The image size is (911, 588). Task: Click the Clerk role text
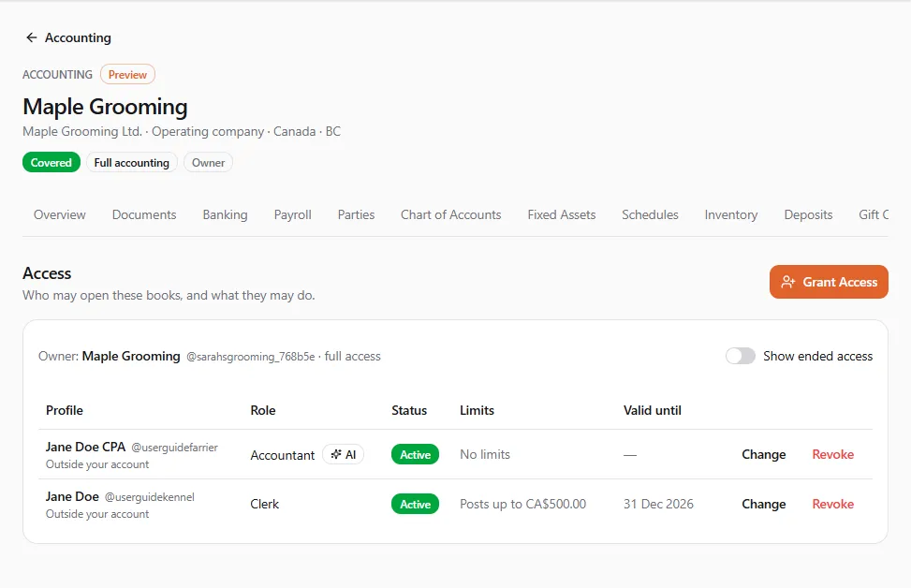click(265, 505)
